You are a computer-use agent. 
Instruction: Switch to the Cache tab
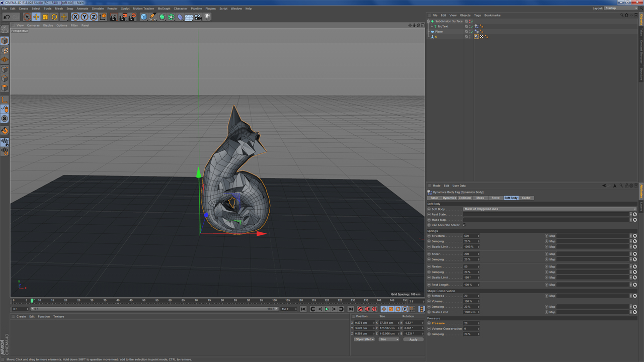[x=526, y=198]
